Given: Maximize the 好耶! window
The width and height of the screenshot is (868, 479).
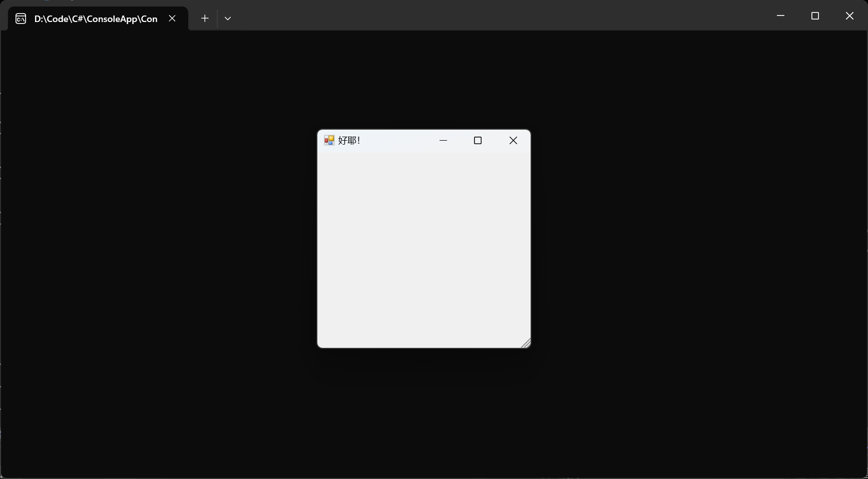Looking at the screenshot, I should coord(478,141).
